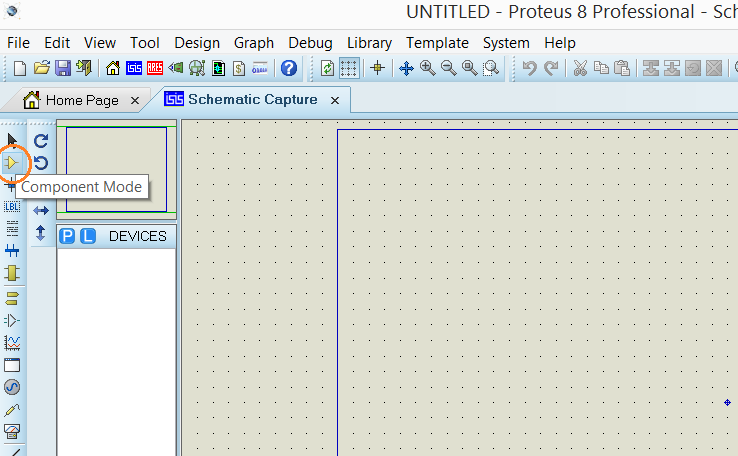Image resolution: width=738 pixels, height=456 pixels.
Task: Click the Block Move toolbar icon
Action: pos(672,68)
